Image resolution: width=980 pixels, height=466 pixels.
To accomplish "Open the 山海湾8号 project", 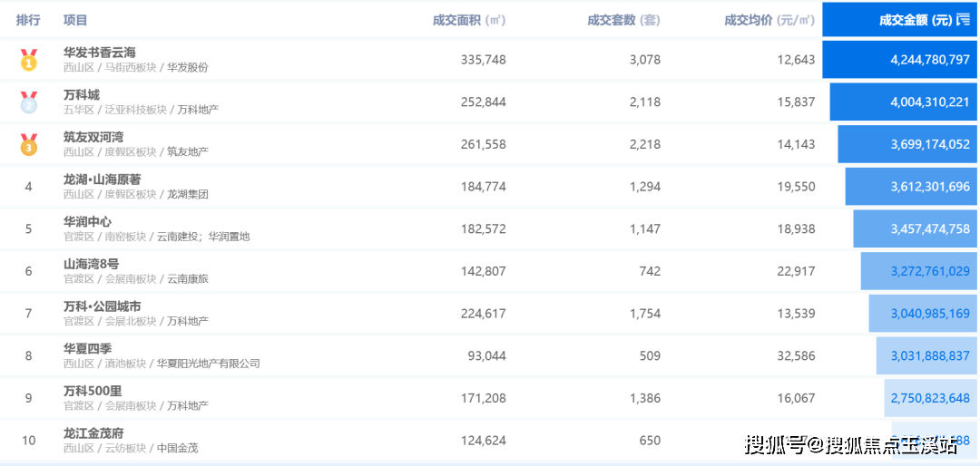I will [x=91, y=264].
